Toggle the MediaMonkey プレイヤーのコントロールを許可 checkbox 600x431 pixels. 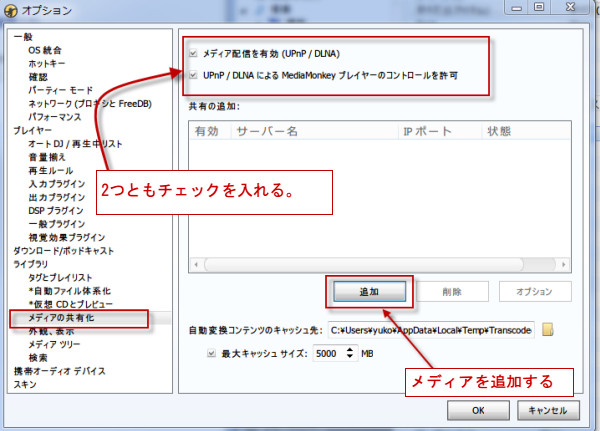tap(193, 75)
